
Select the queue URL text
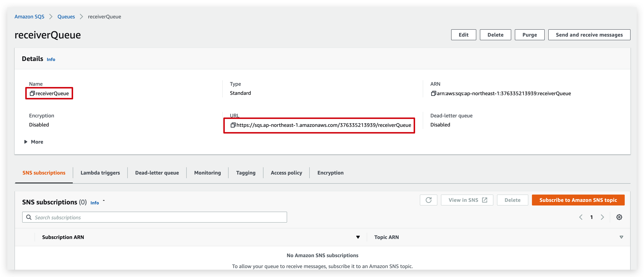(324, 125)
